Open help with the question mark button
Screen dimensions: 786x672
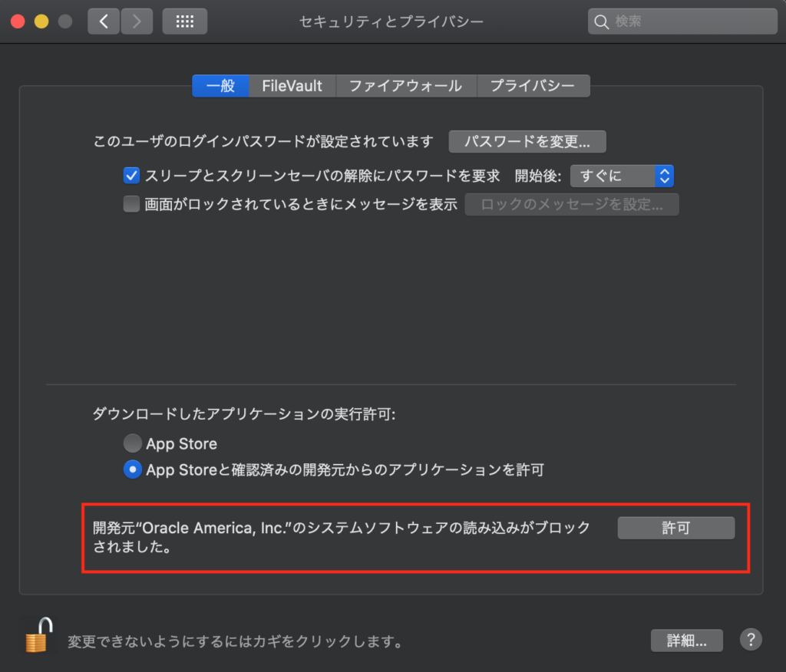pyautogui.click(x=751, y=640)
